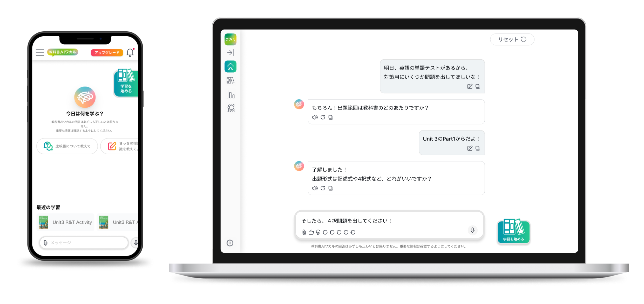Viewport: 644px width, 304px height.
Task: Play audio for the 了解しました reply
Action: [x=315, y=188]
